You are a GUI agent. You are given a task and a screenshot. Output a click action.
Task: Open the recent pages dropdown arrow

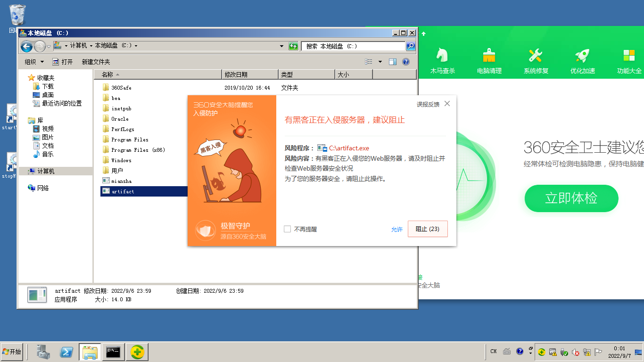(49, 46)
